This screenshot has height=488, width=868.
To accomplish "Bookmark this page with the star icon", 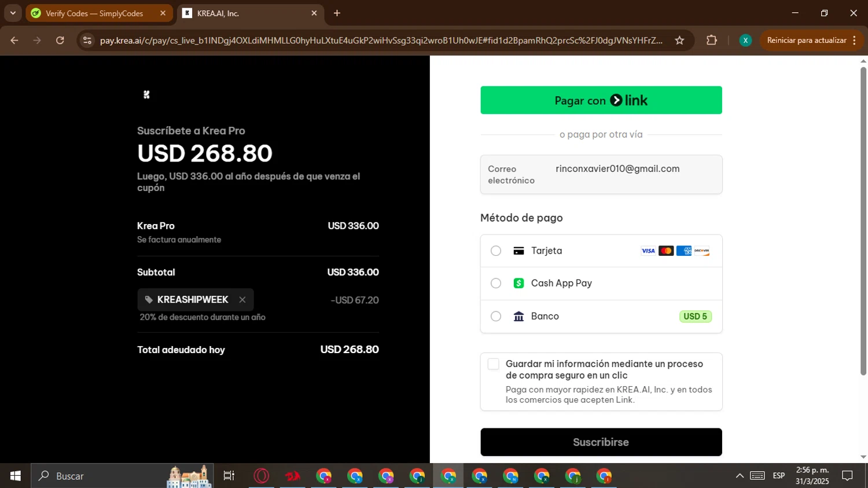I will point(679,40).
